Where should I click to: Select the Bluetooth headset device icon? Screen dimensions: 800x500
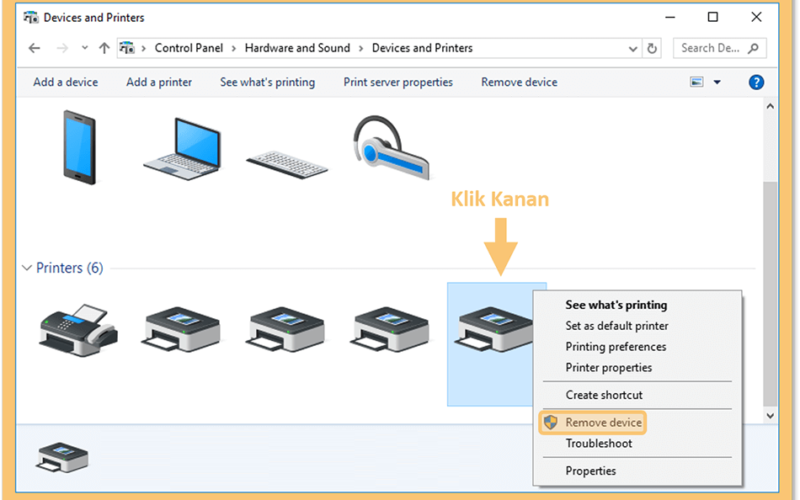[x=392, y=148]
